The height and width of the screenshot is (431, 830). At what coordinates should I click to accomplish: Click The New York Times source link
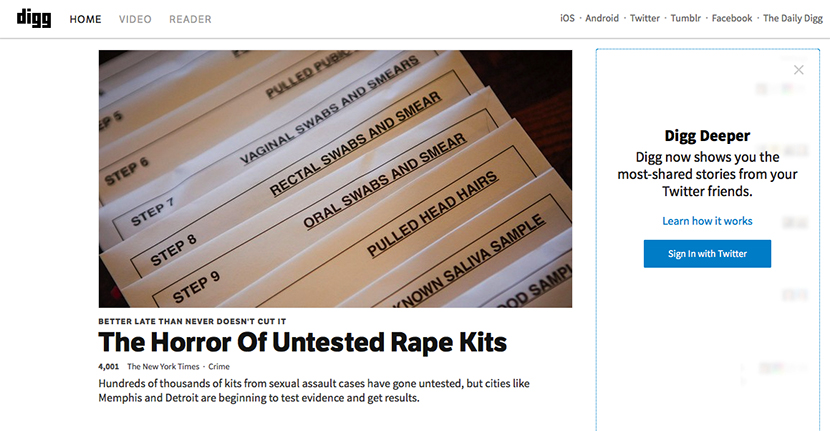click(x=163, y=366)
